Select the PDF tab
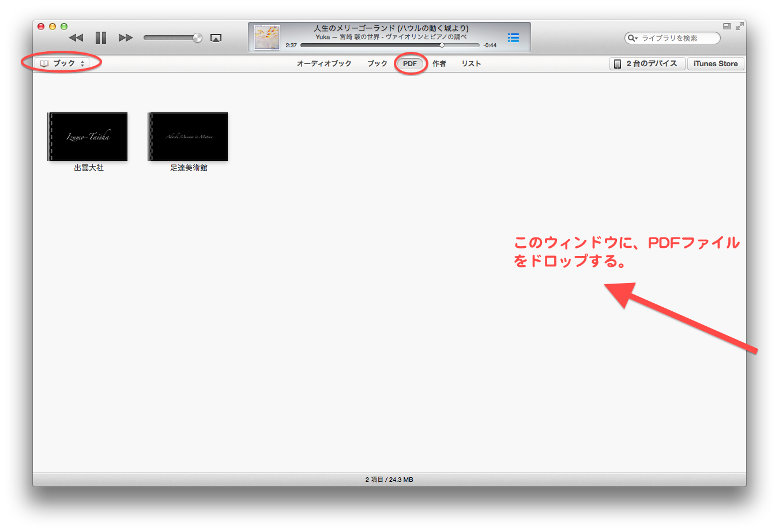Viewport: 779px width, 532px height. [410, 63]
